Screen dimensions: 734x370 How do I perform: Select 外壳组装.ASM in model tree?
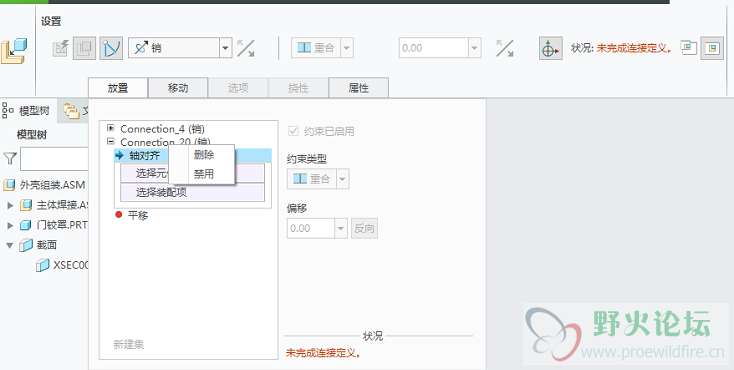point(52,185)
